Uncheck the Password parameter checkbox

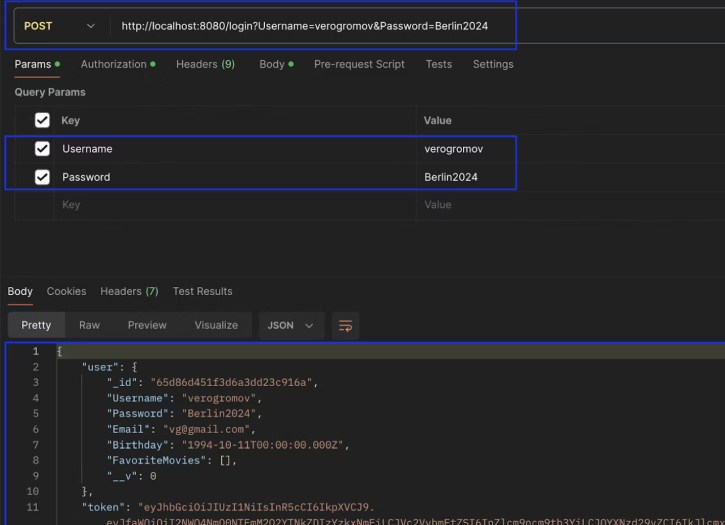[42, 177]
